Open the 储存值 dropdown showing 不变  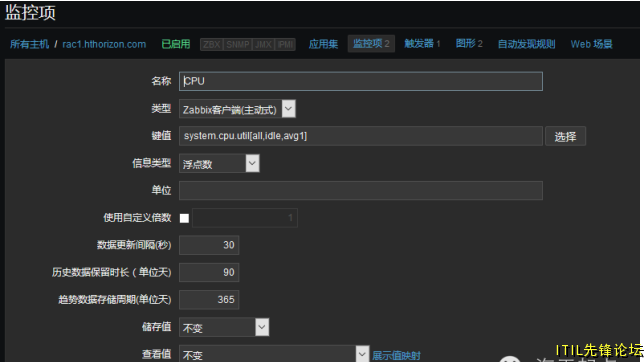coord(224,327)
